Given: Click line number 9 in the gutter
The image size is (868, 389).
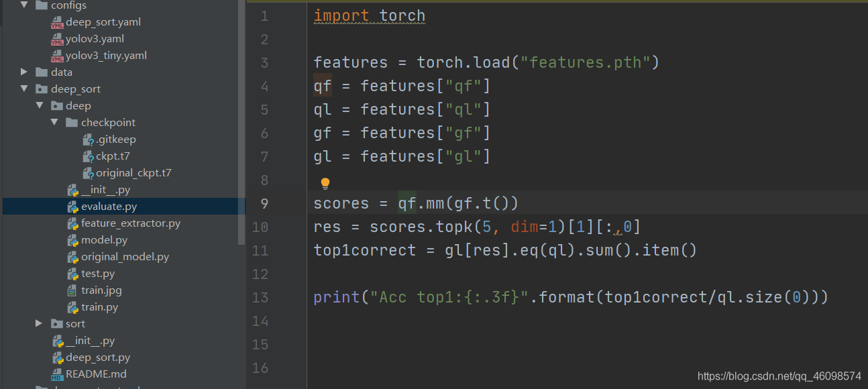Looking at the screenshot, I should tap(264, 203).
